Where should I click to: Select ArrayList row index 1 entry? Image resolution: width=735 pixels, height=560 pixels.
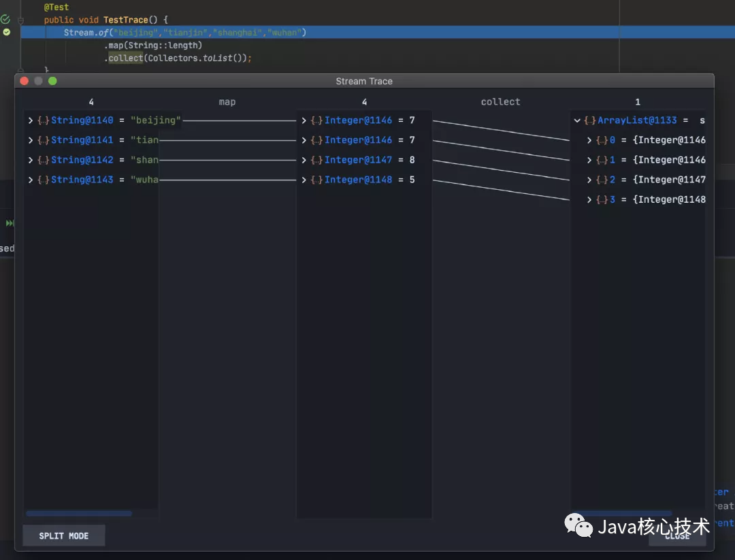[x=646, y=160]
